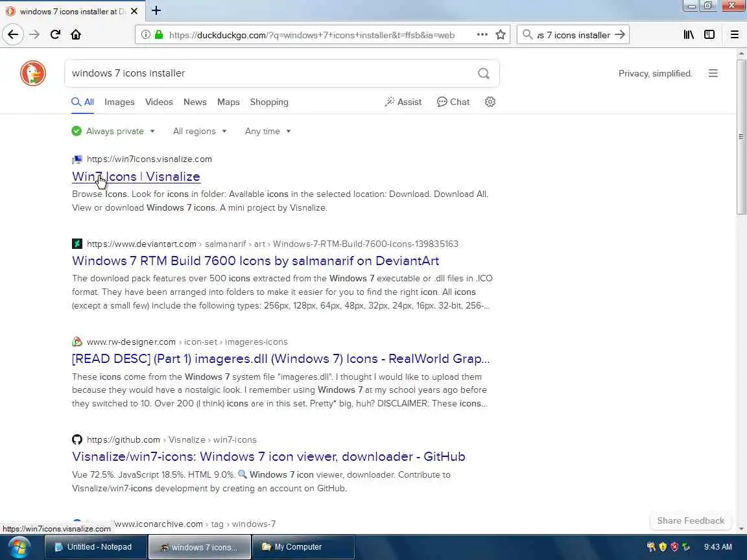Image resolution: width=747 pixels, height=560 pixels.
Task: Open the Windows Start orb
Action: tap(19, 547)
